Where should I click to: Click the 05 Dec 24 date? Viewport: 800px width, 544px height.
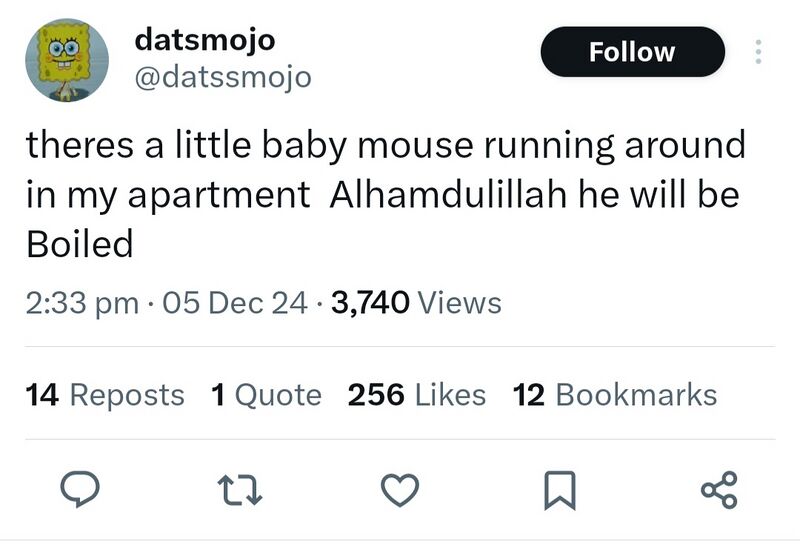[234, 302]
